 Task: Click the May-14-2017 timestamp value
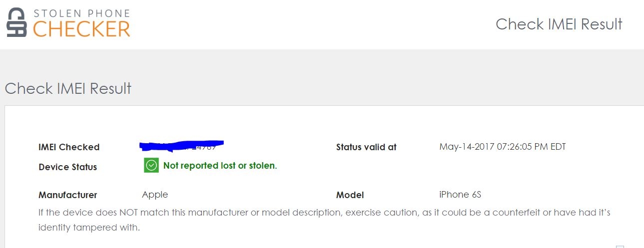click(x=502, y=147)
